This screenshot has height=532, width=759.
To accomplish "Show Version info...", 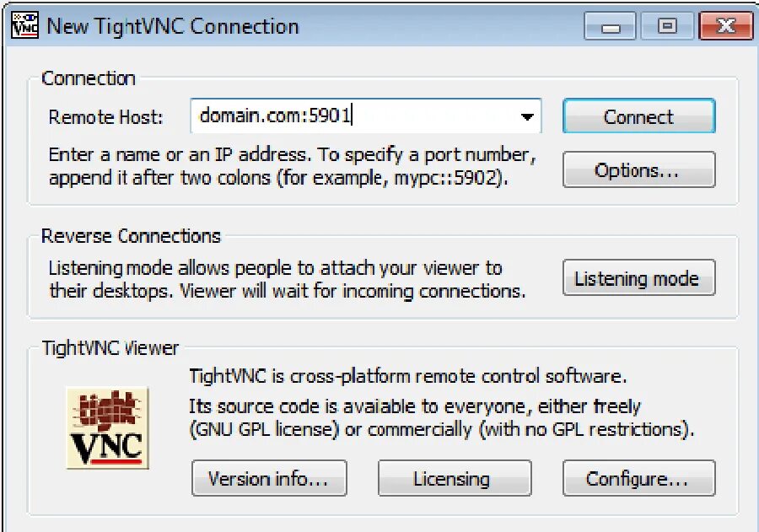I will [269, 478].
